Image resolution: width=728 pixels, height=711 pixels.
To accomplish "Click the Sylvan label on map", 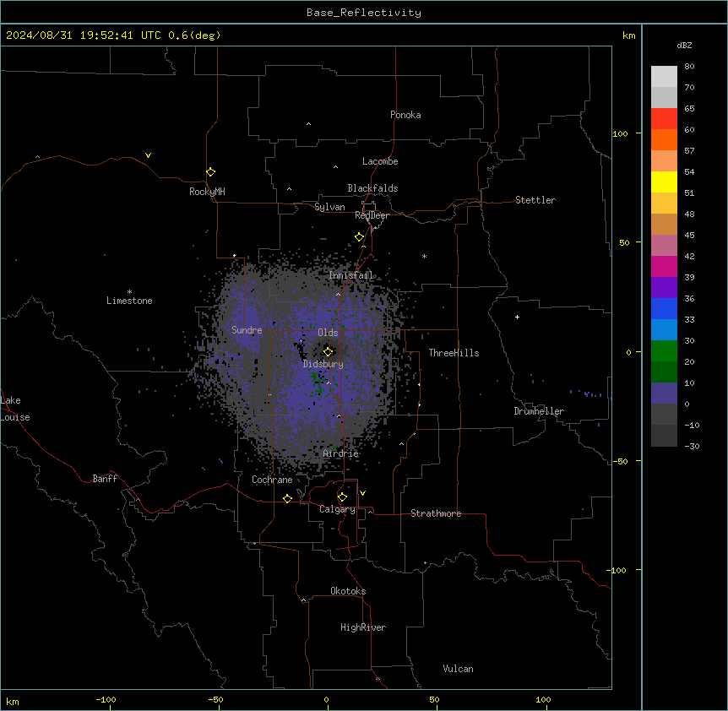I will pos(329,207).
